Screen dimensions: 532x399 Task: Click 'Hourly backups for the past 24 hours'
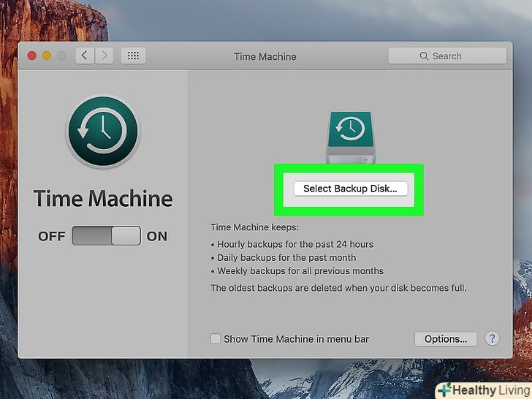[295, 244]
